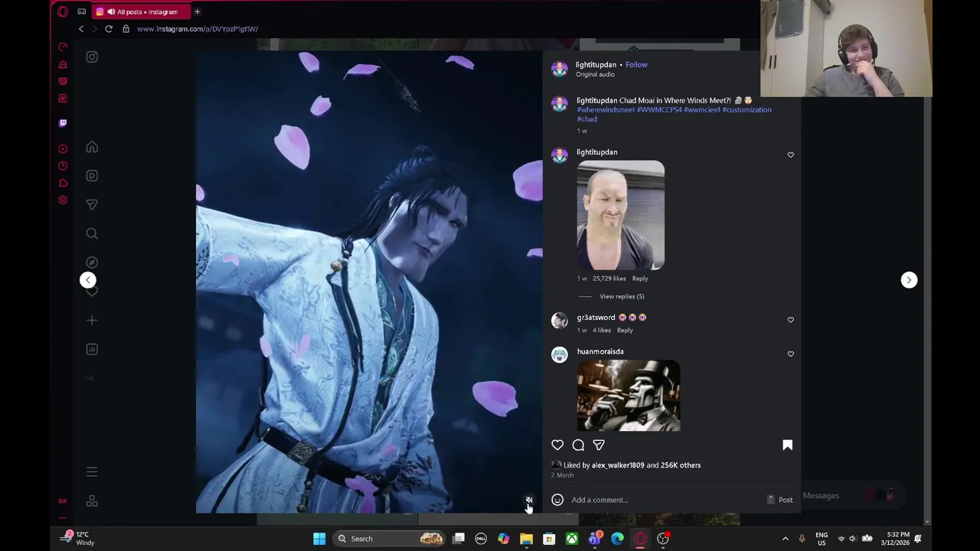
Task: Open Instagram More hamburger menu
Action: pyautogui.click(x=92, y=472)
